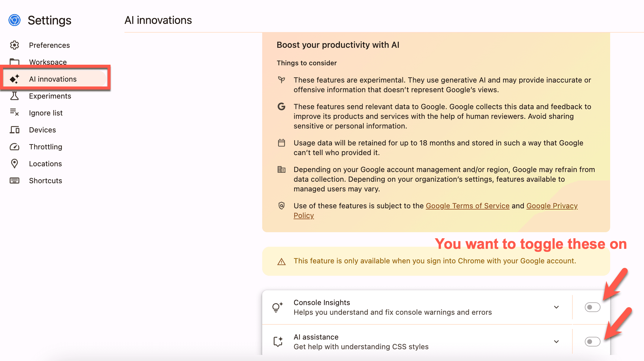The image size is (644, 361).
Task: Switch to the Preferences section
Action: pyautogui.click(x=49, y=45)
